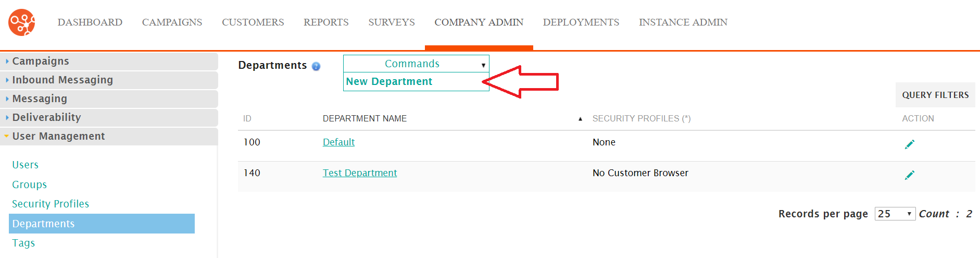Open the Default department link
Screen dimensions: 980x258
click(x=338, y=142)
